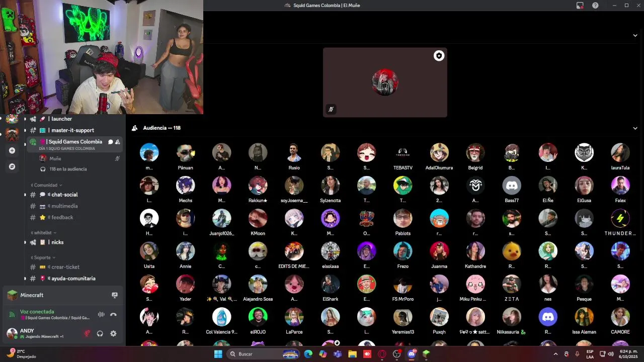Collapse the whitelist category
The width and height of the screenshot is (644, 362).
[43, 233]
